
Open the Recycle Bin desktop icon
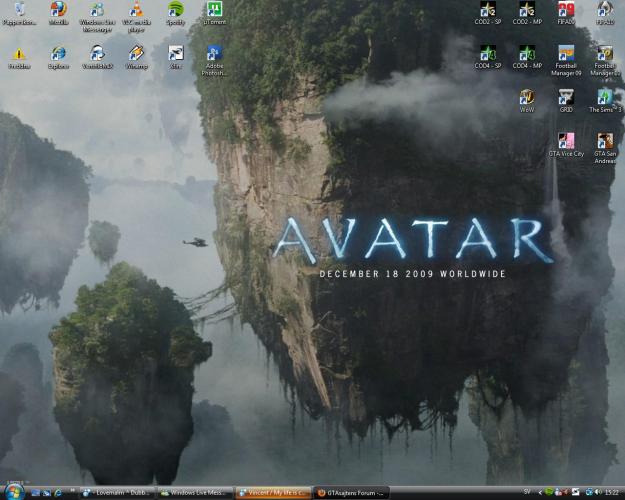19,13
